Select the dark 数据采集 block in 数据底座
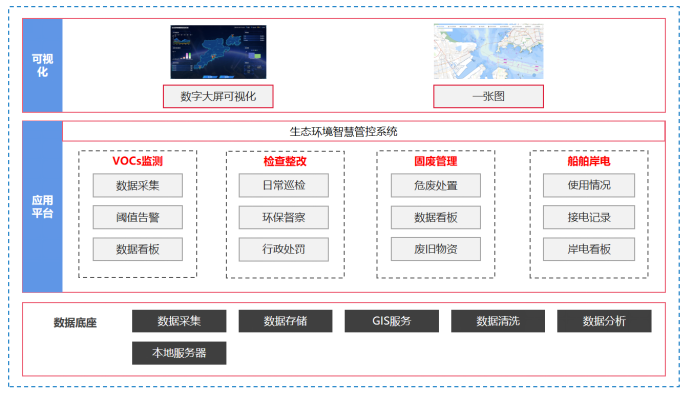 click(x=179, y=321)
